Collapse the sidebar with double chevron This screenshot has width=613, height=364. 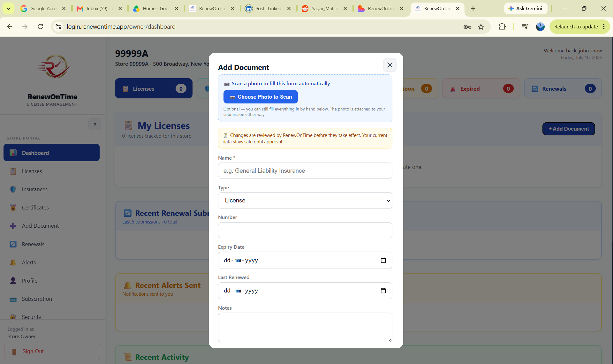tap(95, 124)
